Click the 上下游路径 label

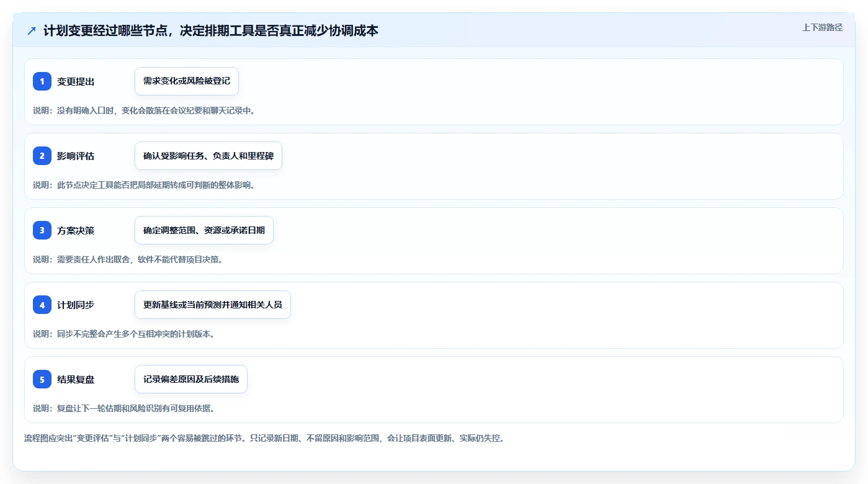822,27
